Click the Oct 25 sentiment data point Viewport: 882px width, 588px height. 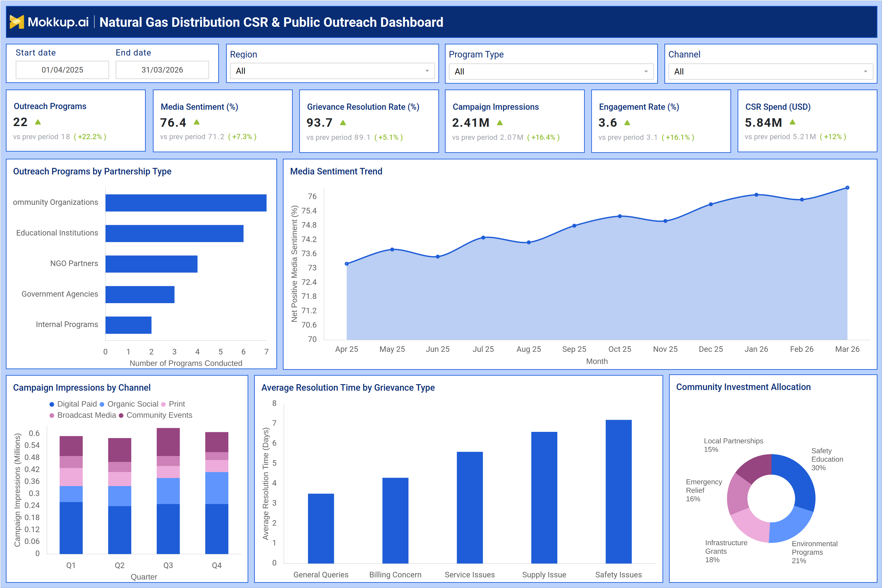click(x=620, y=216)
